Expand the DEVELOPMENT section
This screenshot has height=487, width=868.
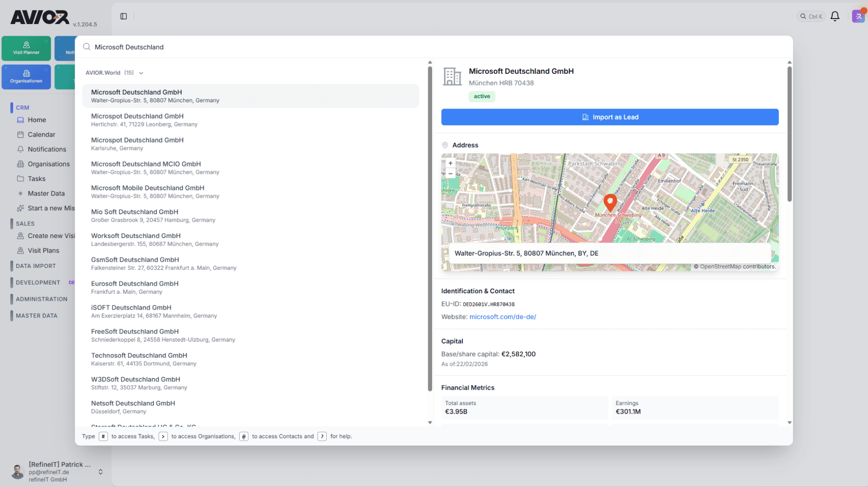pyautogui.click(x=38, y=282)
